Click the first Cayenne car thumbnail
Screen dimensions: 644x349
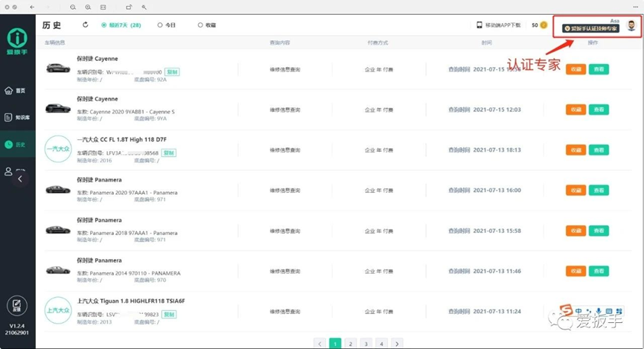coord(58,68)
